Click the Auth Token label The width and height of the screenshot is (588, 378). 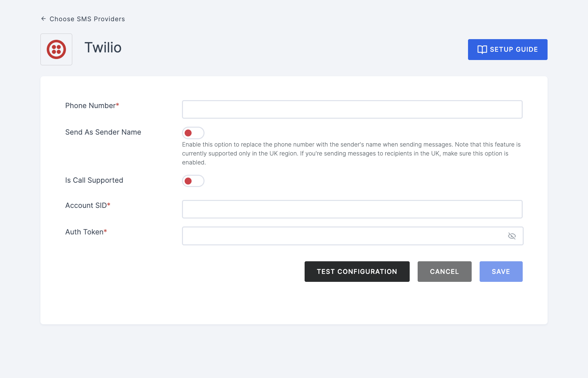click(x=86, y=232)
